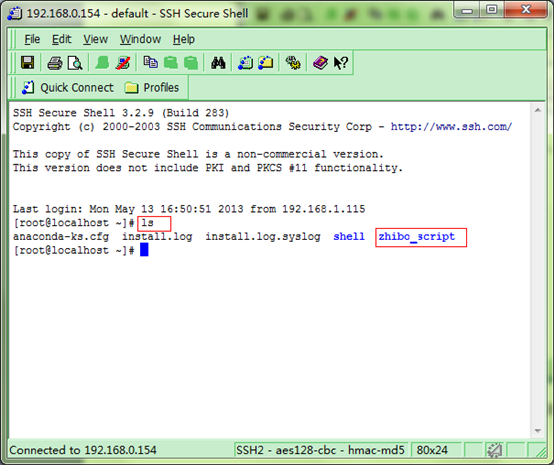Open the File menu
Image resolution: width=554 pixels, height=465 pixels.
pyautogui.click(x=32, y=39)
